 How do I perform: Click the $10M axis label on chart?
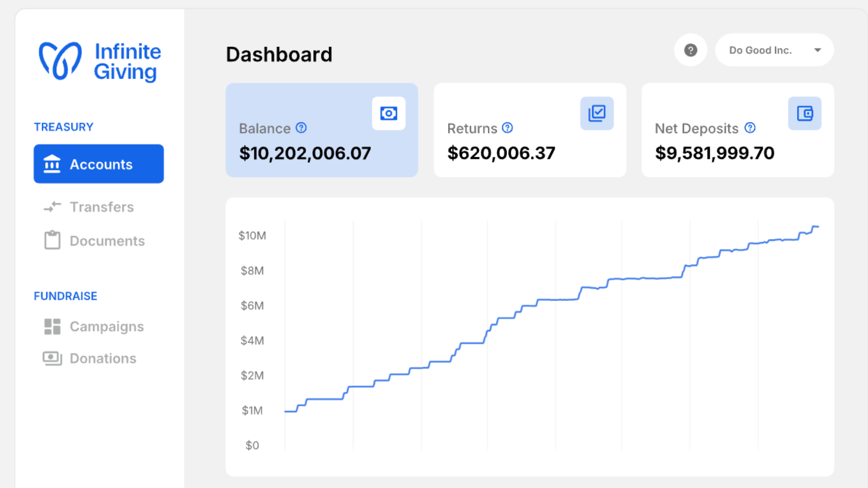coord(252,235)
